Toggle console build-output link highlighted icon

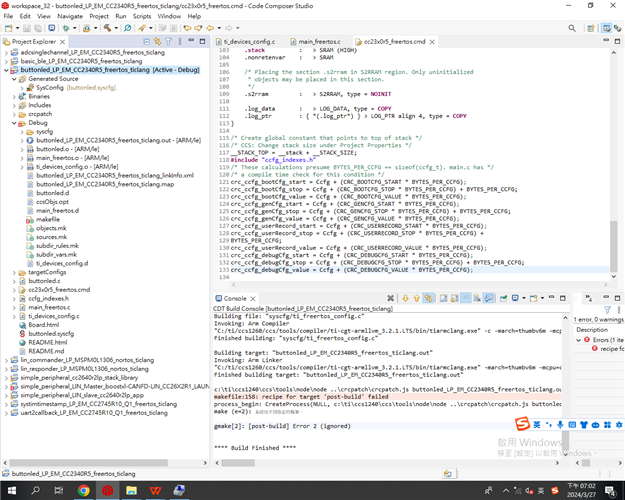[428, 298]
